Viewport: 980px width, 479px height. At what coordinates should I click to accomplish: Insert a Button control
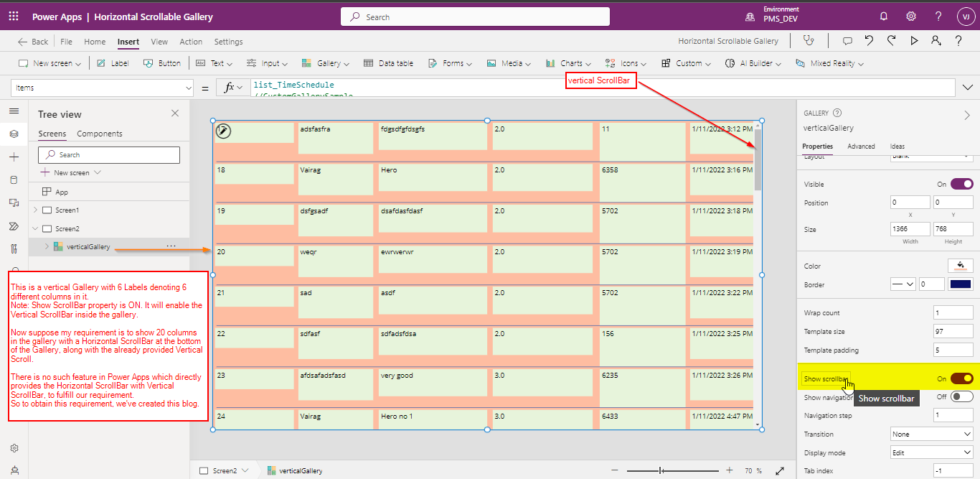pyautogui.click(x=162, y=63)
